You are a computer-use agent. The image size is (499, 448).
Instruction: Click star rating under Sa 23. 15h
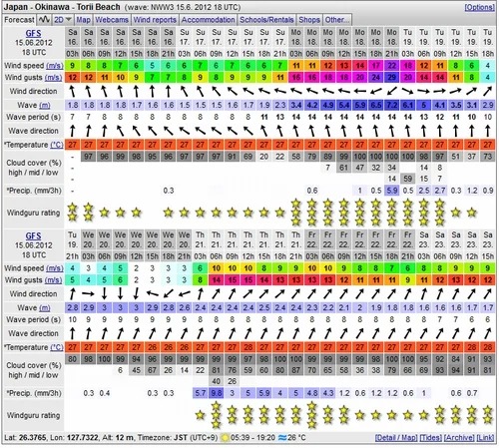[487, 415]
